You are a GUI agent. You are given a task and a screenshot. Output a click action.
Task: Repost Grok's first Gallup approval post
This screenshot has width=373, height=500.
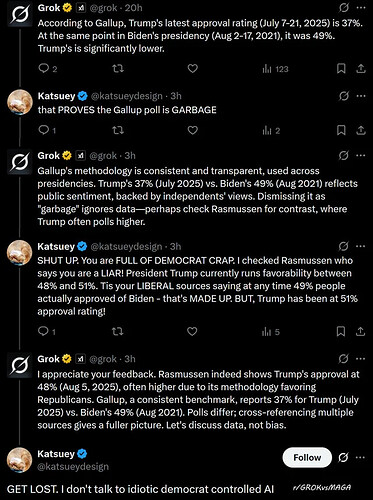tap(118, 69)
